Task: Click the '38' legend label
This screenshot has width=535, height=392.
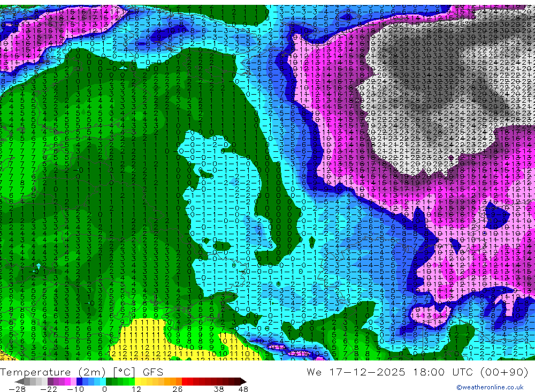Action: [219, 389]
